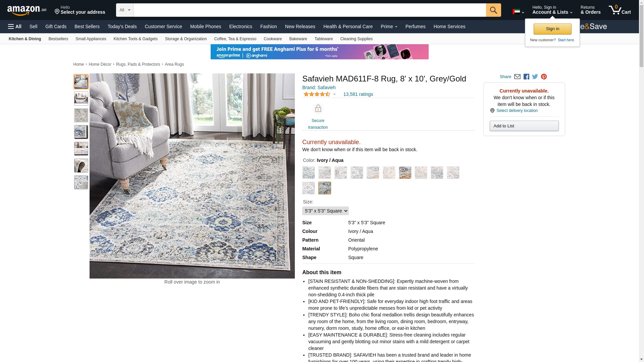Click the Amazon.ae logo

point(27,10)
